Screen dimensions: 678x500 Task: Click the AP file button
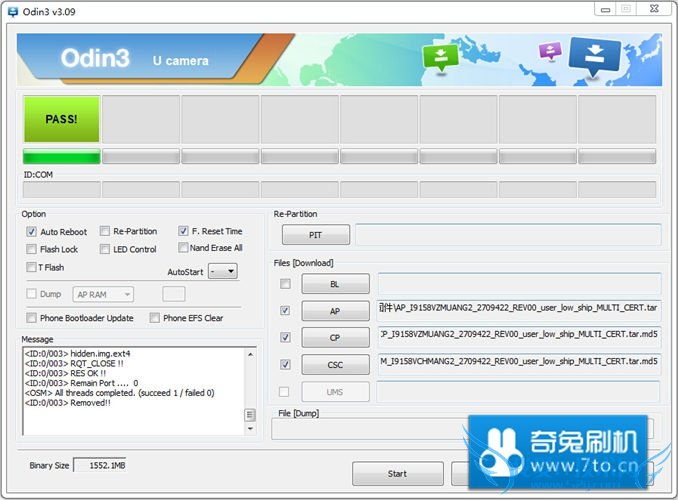point(335,311)
